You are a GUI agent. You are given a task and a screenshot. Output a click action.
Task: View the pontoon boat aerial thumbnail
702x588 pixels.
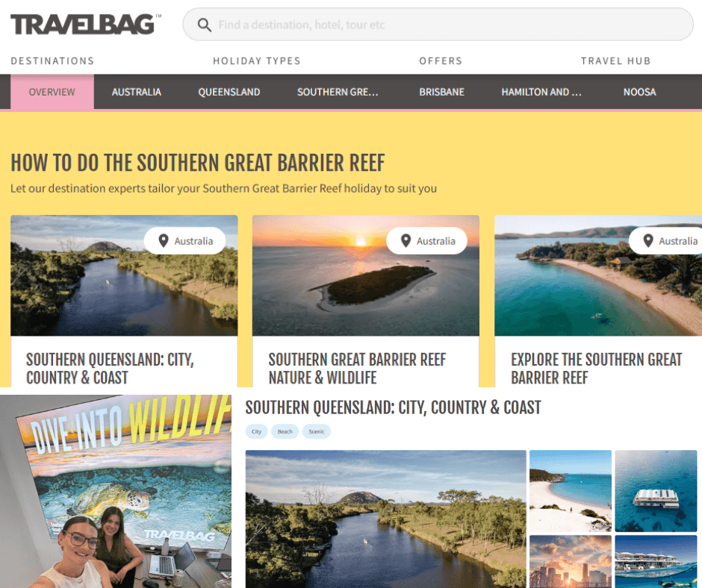[656, 491]
